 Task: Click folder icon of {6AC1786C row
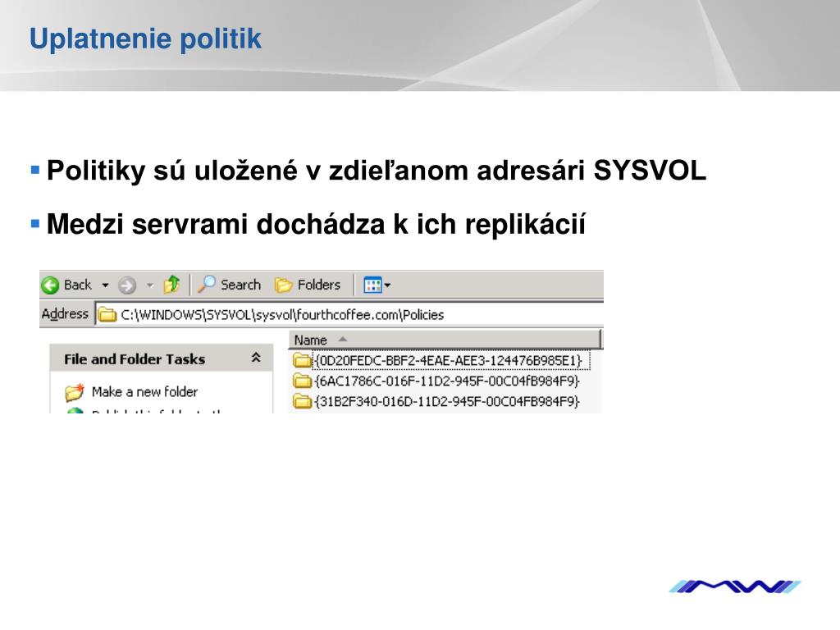coord(303,381)
